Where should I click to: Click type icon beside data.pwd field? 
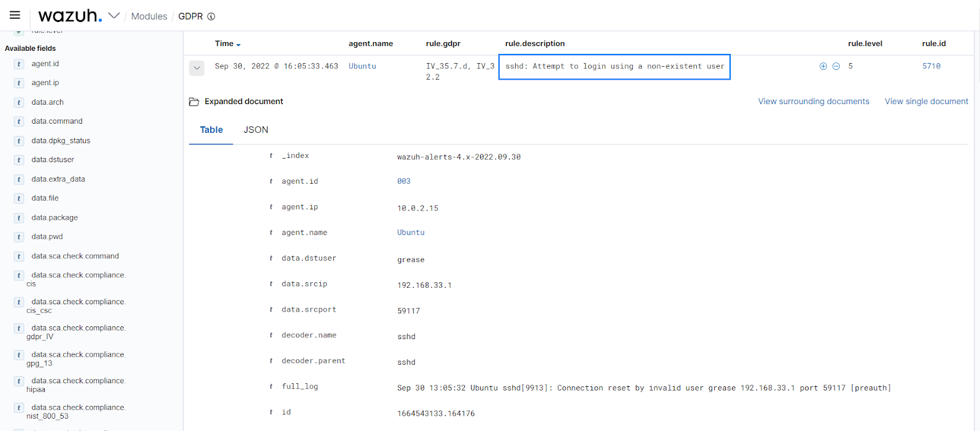point(19,237)
